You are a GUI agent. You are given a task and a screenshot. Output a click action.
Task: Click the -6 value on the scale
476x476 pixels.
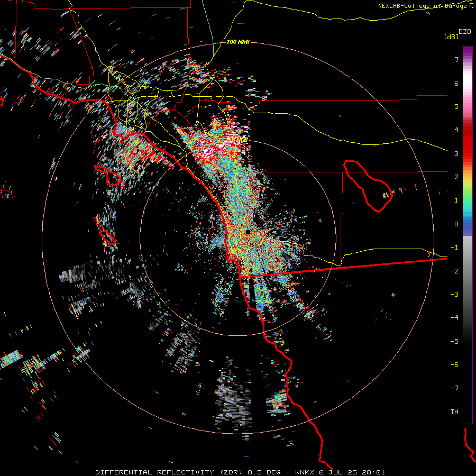[454, 365]
